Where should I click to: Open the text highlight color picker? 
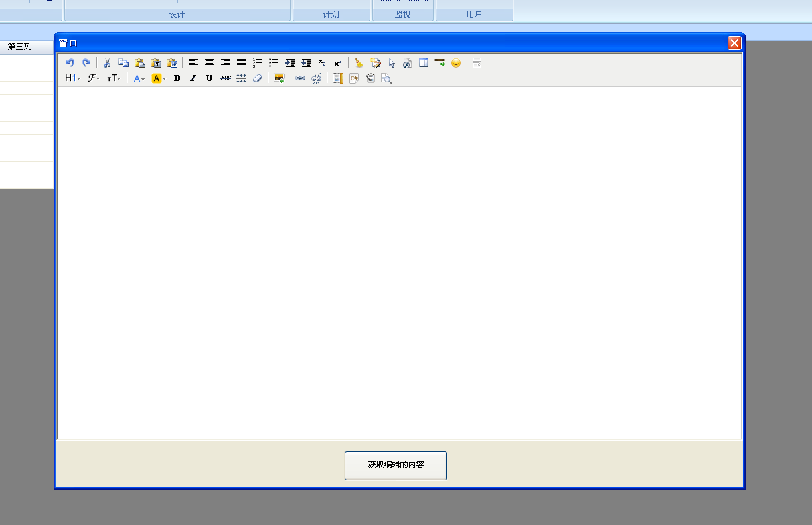pos(159,78)
